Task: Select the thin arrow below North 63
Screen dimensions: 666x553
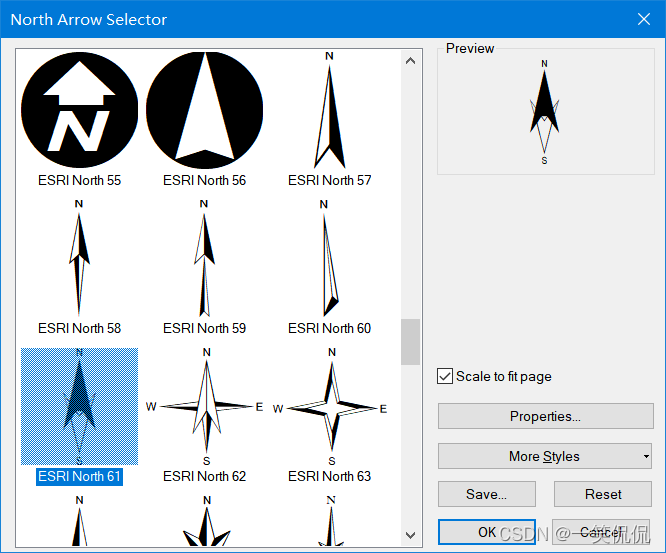Action: tap(331, 521)
